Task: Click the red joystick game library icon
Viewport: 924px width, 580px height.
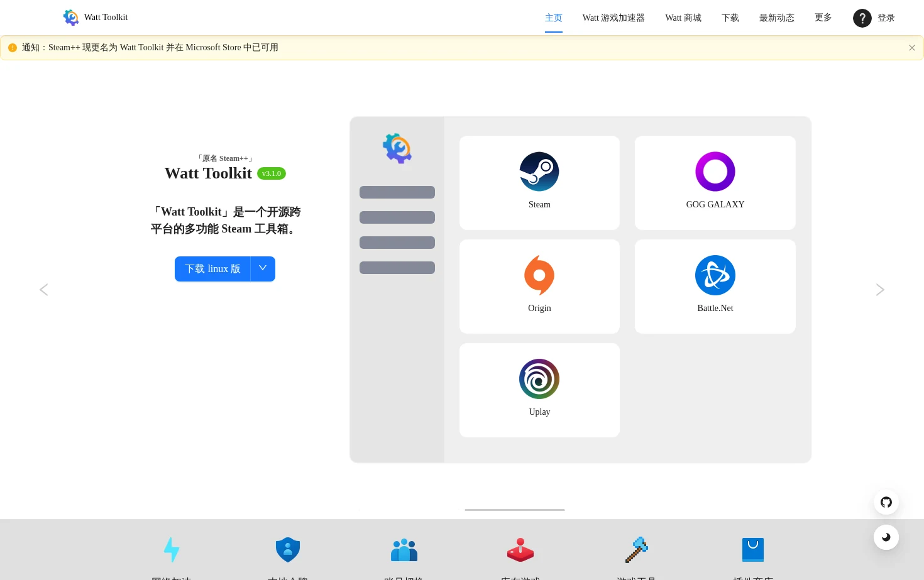Action: (x=520, y=550)
